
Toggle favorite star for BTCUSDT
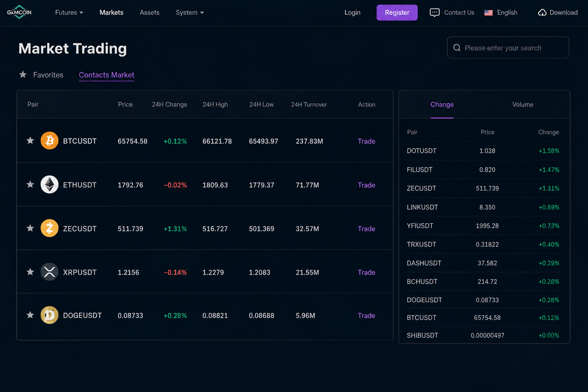[x=30, y=140]
